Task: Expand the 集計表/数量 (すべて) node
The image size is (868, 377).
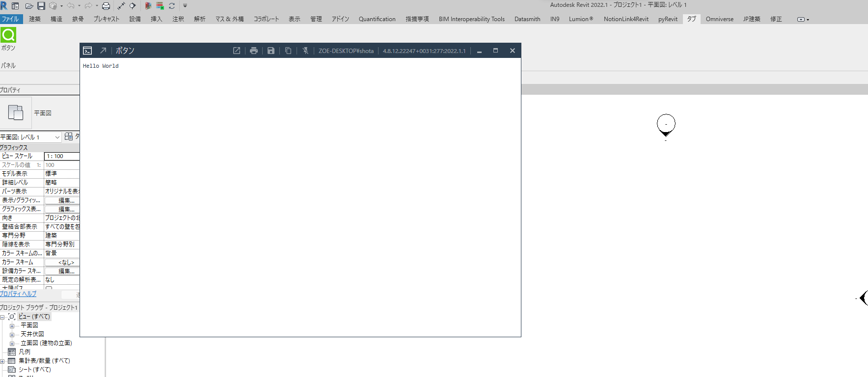Action: click(2, 361)
